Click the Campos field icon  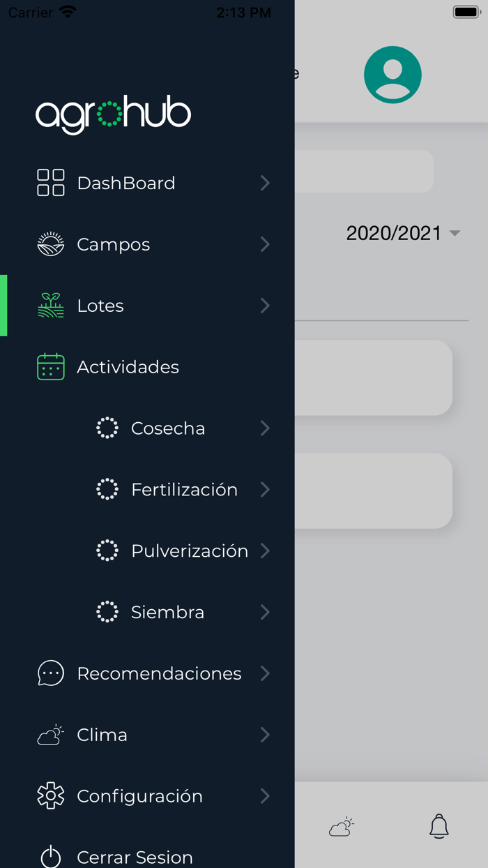pos(49,244)
